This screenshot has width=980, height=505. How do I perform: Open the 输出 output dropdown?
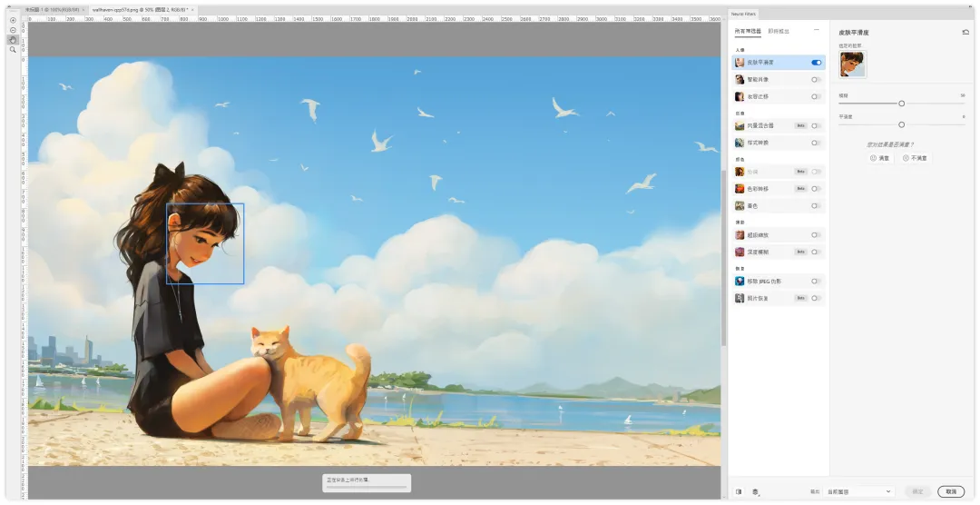[858, 491]
